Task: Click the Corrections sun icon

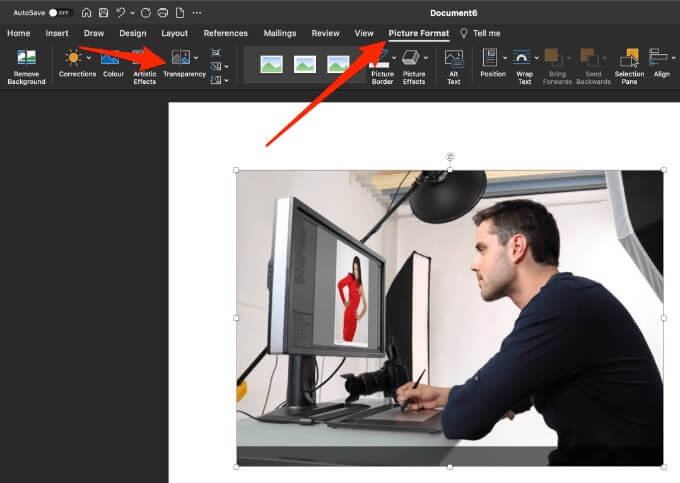Action: coord(73,57)
